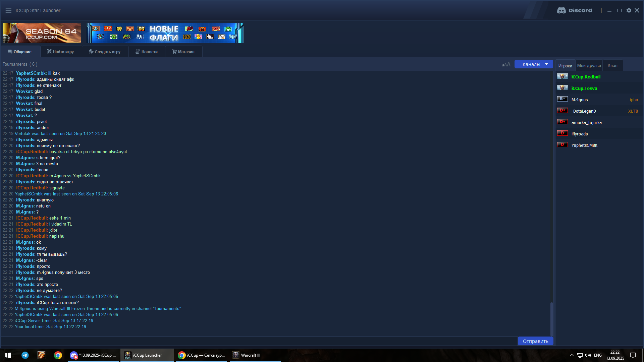This screenshot has width=644, height=362.
Task: Click the Новые флаги banner
Action: click(165, 33)
